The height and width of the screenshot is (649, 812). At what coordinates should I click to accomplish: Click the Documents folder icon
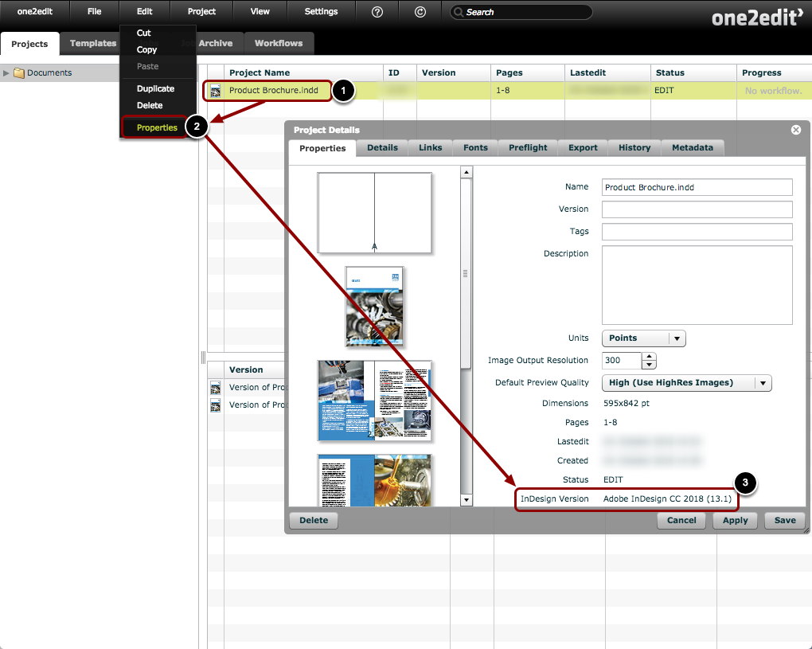(x=19, y=73)
